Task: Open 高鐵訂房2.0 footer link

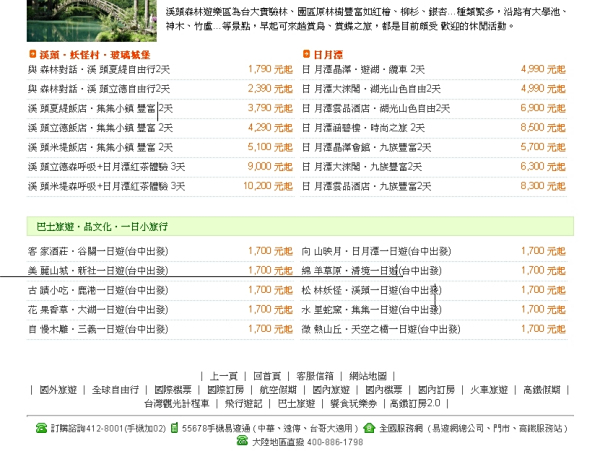Action: point(415,404)
